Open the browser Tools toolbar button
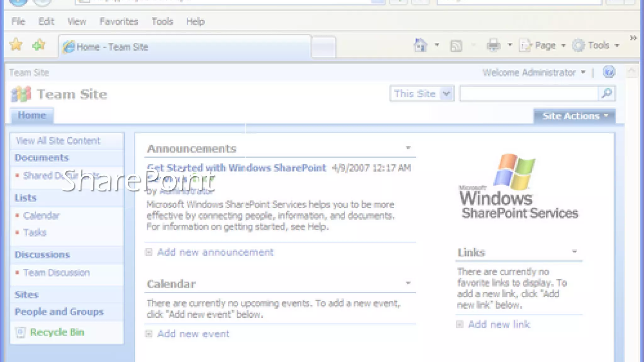The width and height of the screenshot is (644, 362). [x=596, y=46]
